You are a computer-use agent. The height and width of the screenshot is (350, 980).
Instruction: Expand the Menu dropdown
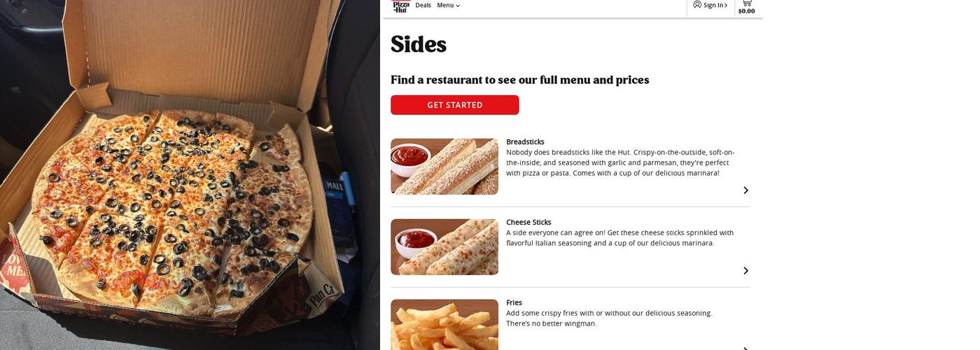(x=449, y=5)
